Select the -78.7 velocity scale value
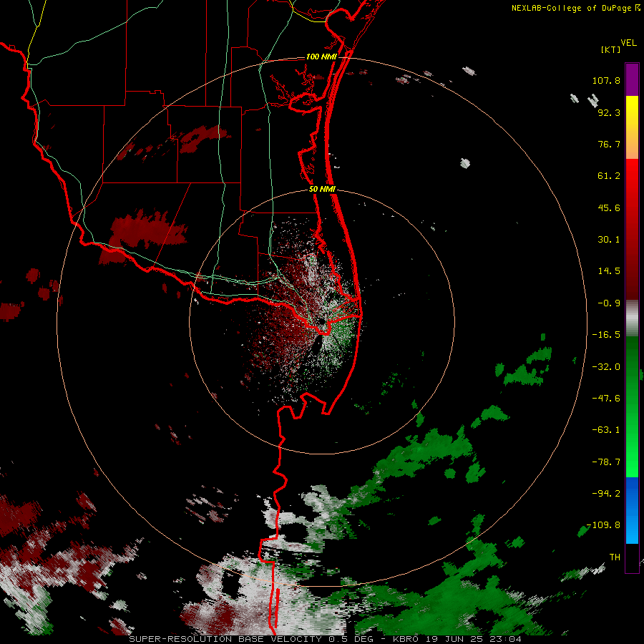This screenshot has width=644, height=644. [606, 462]
